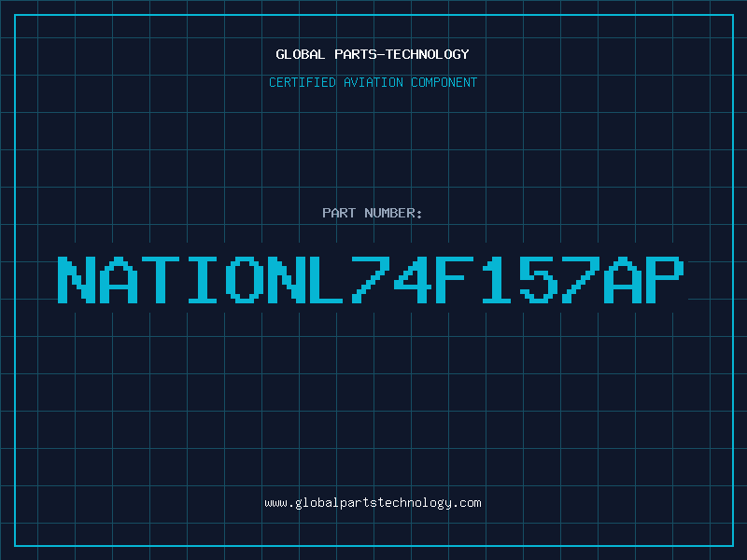Click the CERTIFIED AVIATION COMPONENT subtitle
This screenshot has height=560, width=747.
373,82
